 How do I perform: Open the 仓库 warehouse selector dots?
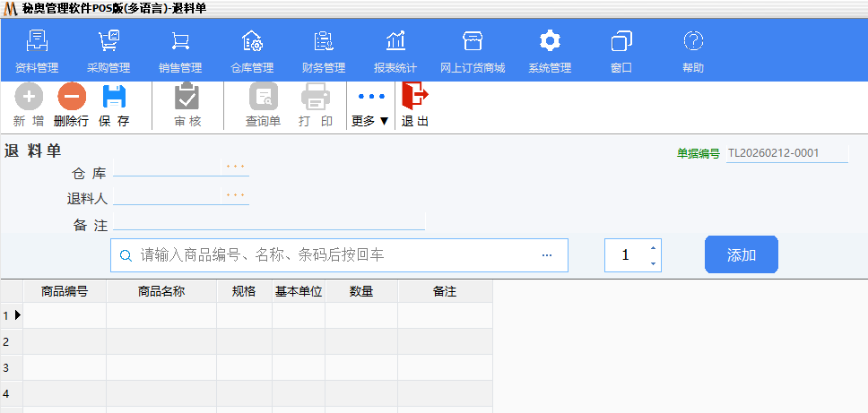pyautogui.click(x=235, y=168)
